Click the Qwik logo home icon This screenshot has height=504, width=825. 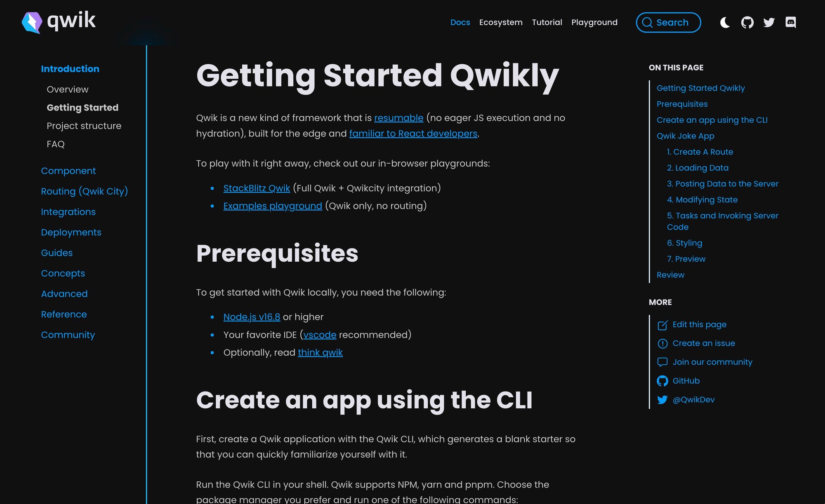[x=59, y=21]
